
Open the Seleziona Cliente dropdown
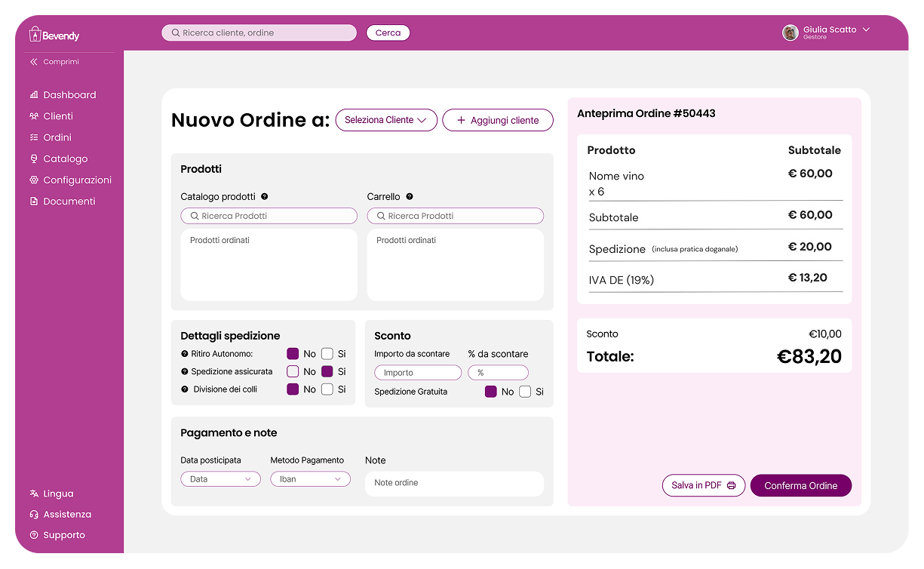(386, 120)
